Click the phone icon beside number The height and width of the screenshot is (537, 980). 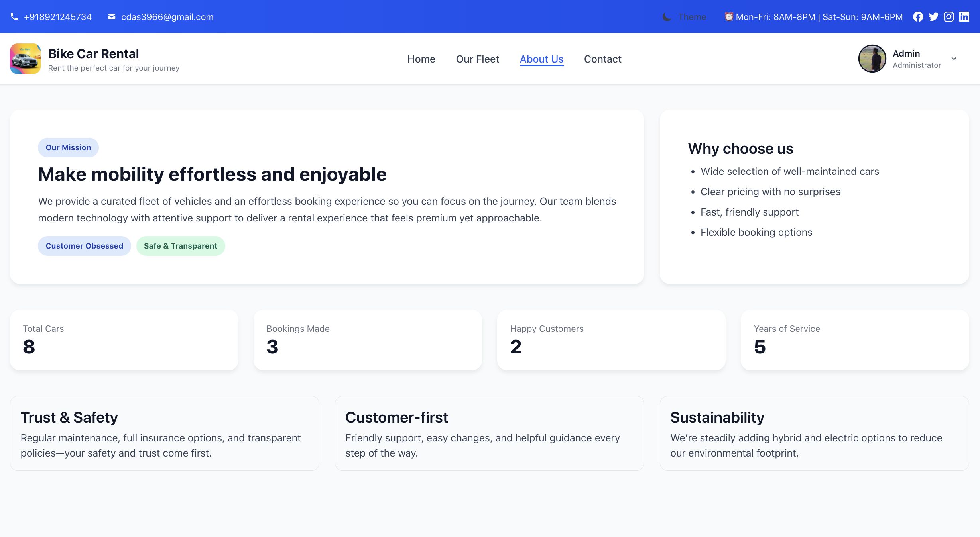coord(14,17)
